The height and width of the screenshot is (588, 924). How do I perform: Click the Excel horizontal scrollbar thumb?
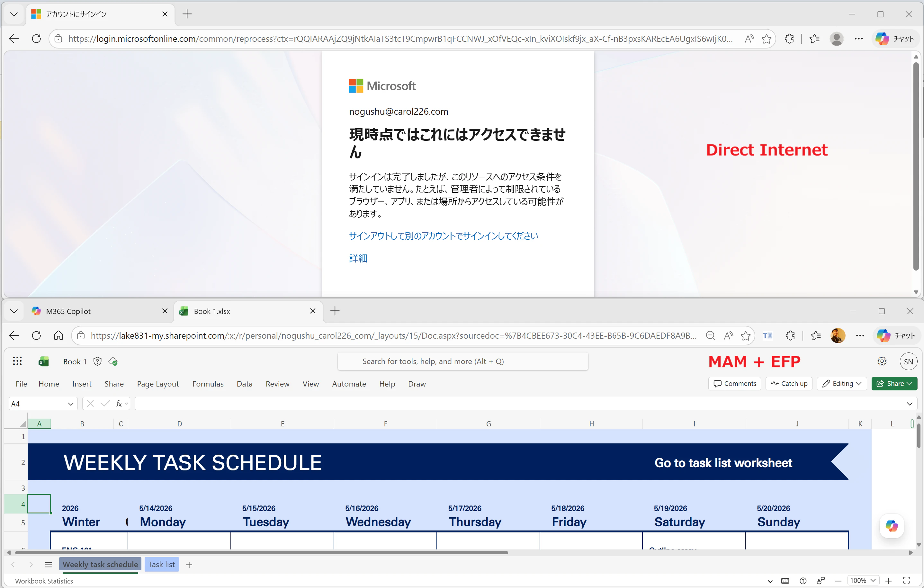tap(261, 552)
